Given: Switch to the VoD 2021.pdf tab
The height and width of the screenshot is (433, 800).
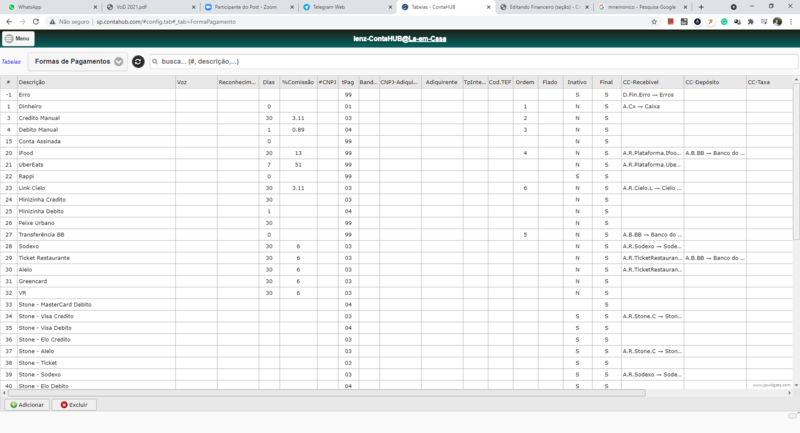Looking at the screenshot, I should pyautogui.click(x=149, y=7).
